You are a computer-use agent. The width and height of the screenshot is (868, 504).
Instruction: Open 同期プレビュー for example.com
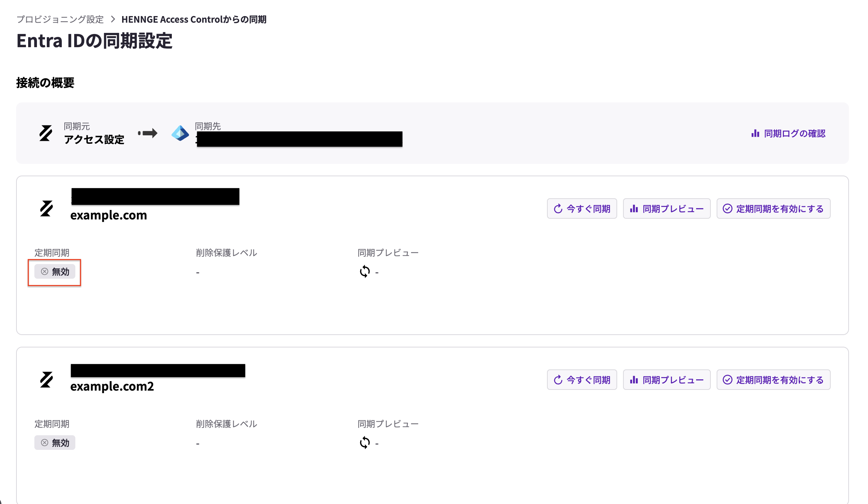(667, 208)
